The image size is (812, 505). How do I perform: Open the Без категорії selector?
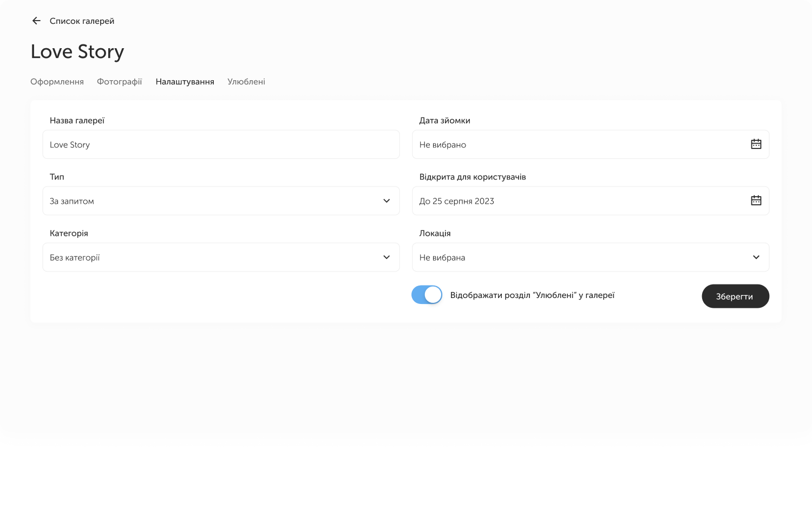(211, 257)
